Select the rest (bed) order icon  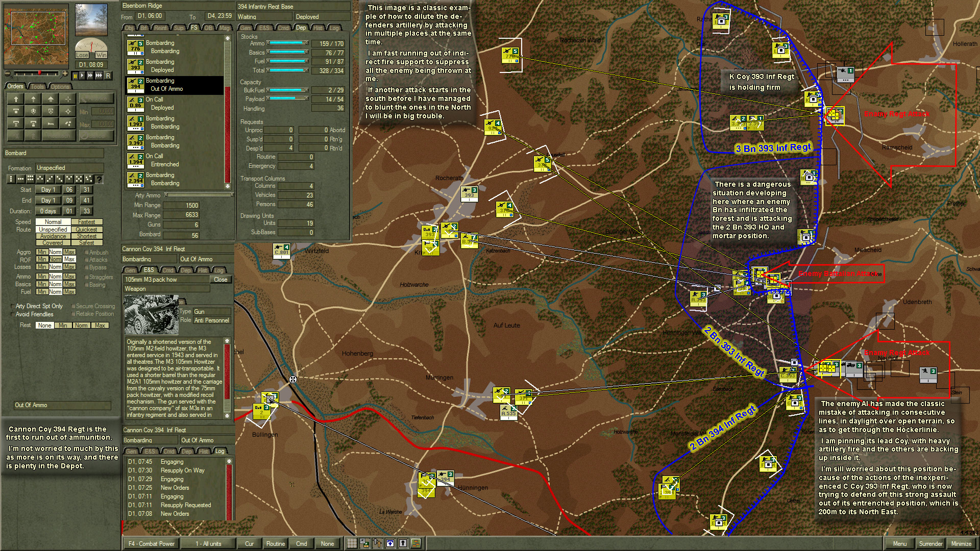tap(51, 123)
